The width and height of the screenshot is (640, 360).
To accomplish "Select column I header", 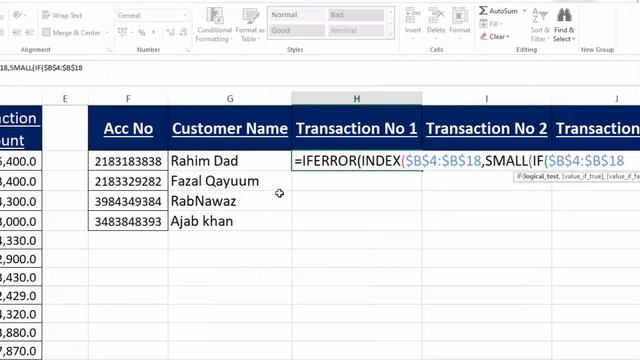I will pyautogui.click(x=487, y=99).
